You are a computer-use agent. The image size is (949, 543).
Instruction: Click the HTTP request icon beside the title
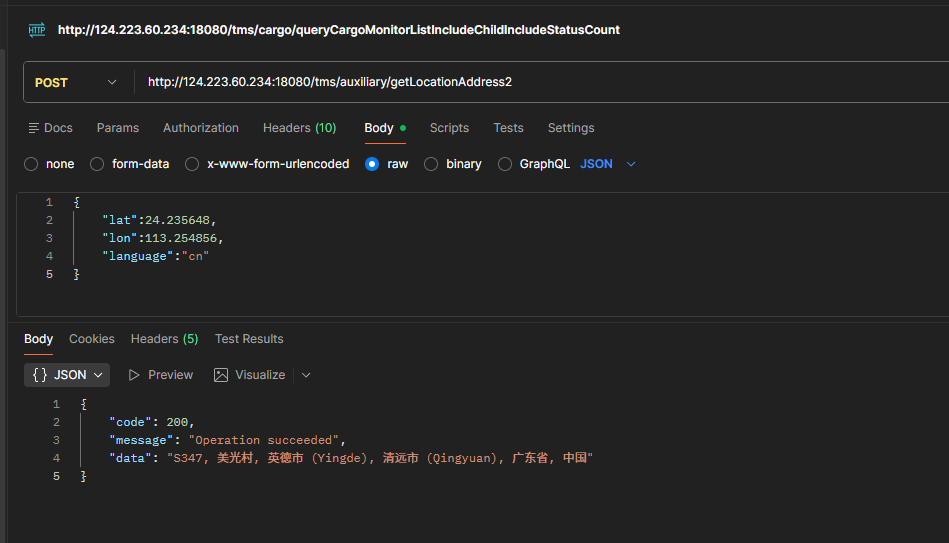tap(37, 30)
